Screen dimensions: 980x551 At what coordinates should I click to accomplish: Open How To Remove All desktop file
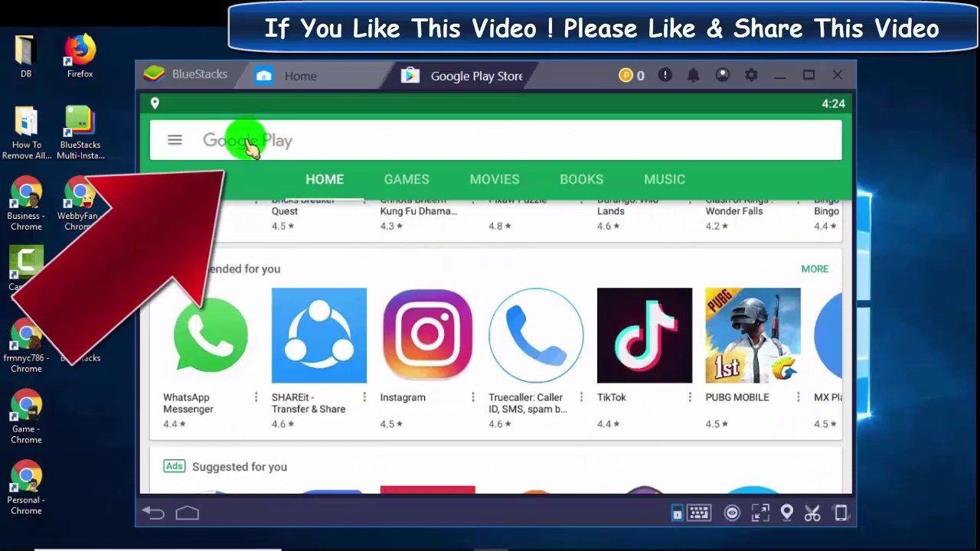tap(26, 133)
